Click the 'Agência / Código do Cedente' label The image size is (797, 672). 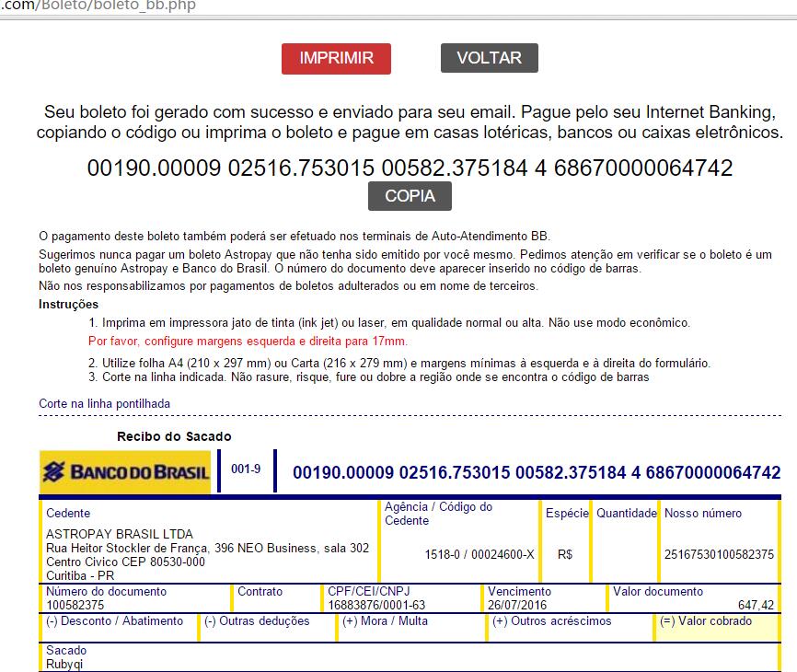click(438, 514)
